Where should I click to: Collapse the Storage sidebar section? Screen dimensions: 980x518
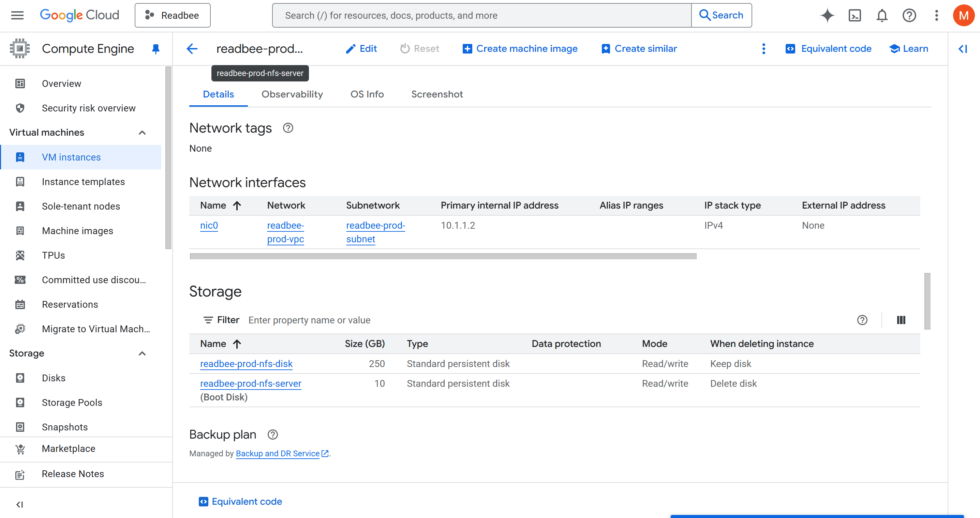click(142, 353)
